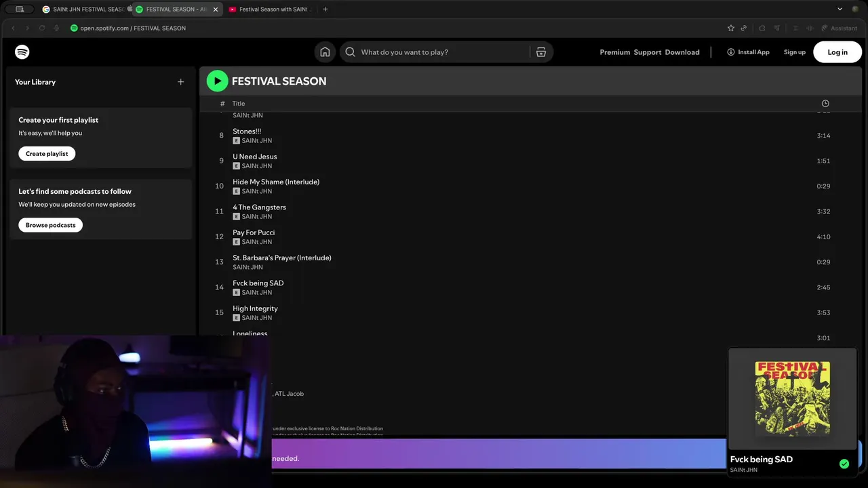This screenshot has height=488, width=868.
Task: Play FESTIVAL SEASON with the green button
Action: pyautogui.click(x=218, y=81)
